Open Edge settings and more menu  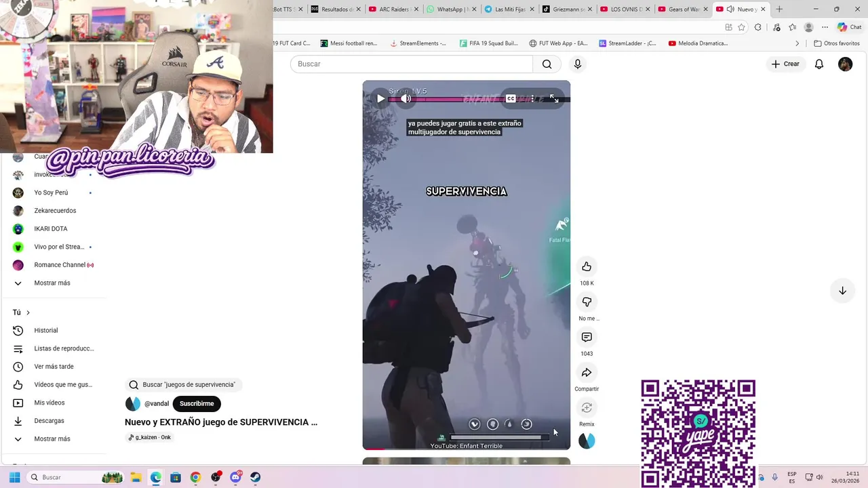(x=825, y=27)
